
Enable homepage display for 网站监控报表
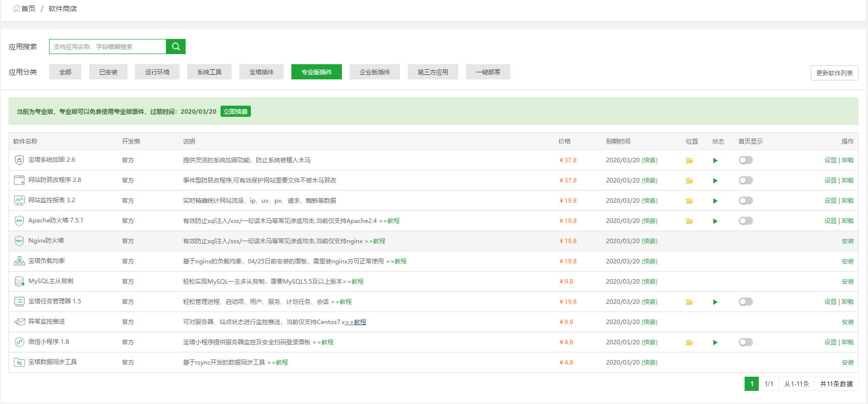pos(746,201)
